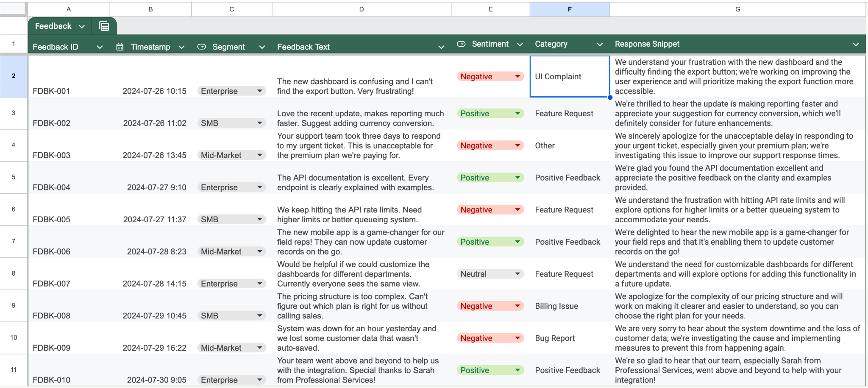
Task: Open Negative sentiment chip in row 2
Action: tap(490, 77)
